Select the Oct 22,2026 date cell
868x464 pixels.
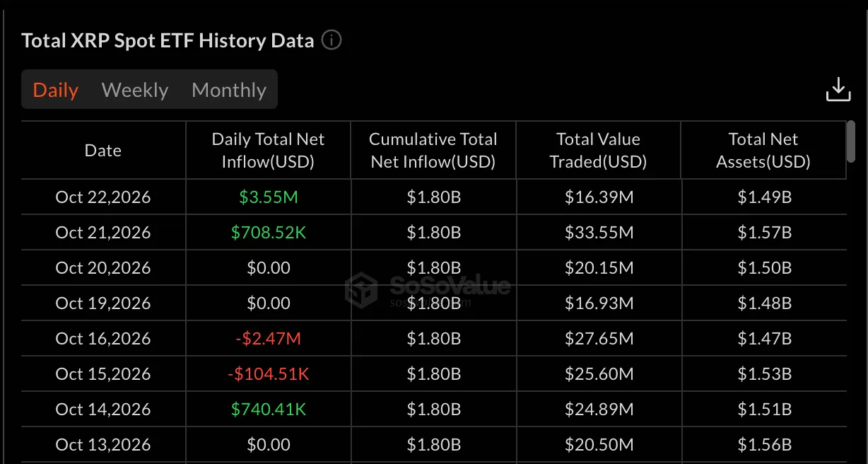pos(103,197)
